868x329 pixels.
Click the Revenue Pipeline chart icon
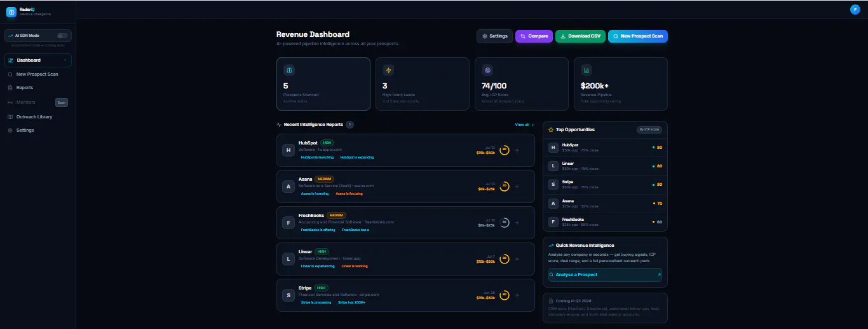pyautogui.click(x=587, y=70)
